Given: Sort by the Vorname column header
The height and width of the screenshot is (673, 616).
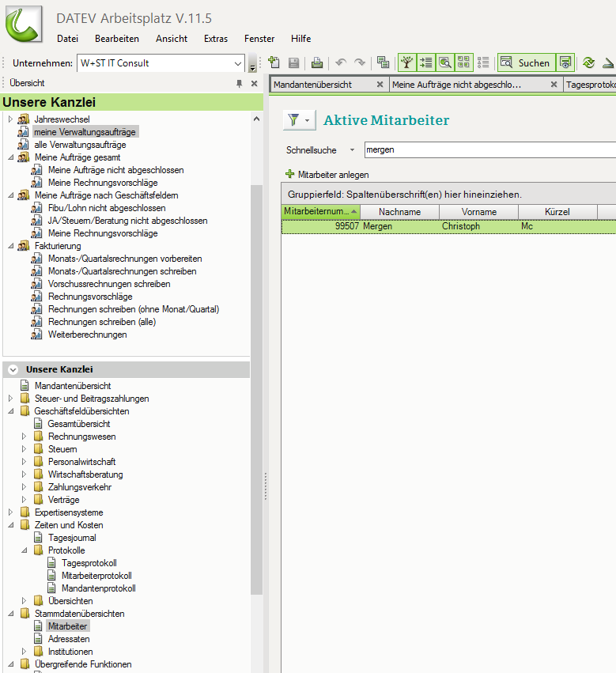Looking at the screenshot, I should pyautogui.click(x=478, y=212).
